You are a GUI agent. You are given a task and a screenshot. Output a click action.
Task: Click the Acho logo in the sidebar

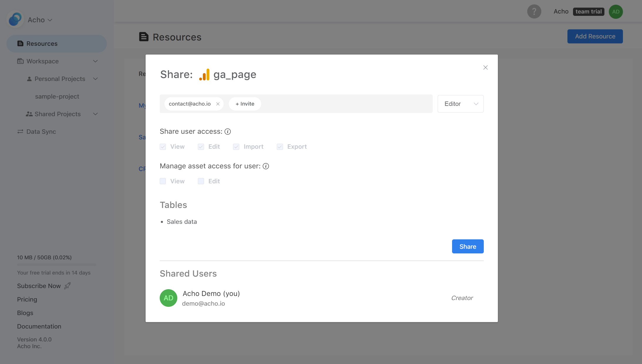tap(15, 19)
